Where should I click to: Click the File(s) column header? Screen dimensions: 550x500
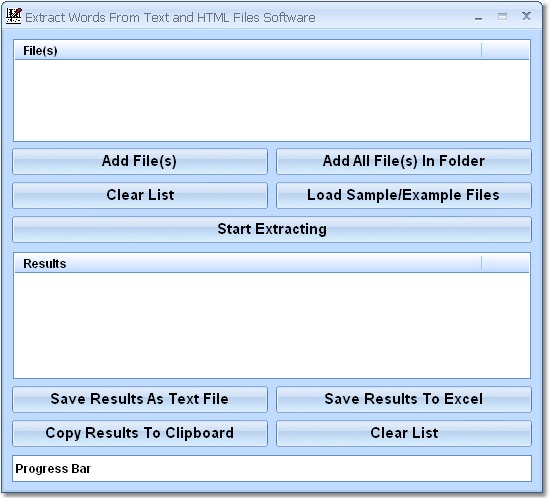tap(248, 51)
